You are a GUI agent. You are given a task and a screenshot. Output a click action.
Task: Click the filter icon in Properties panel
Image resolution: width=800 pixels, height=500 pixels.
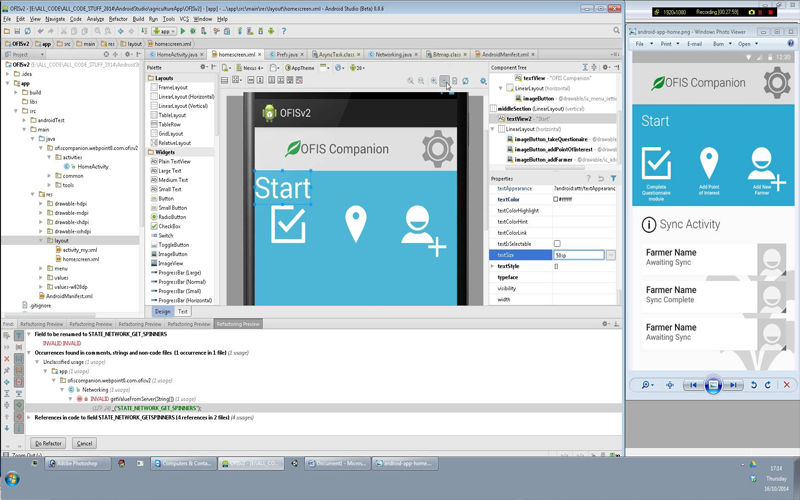pos(613,179)
